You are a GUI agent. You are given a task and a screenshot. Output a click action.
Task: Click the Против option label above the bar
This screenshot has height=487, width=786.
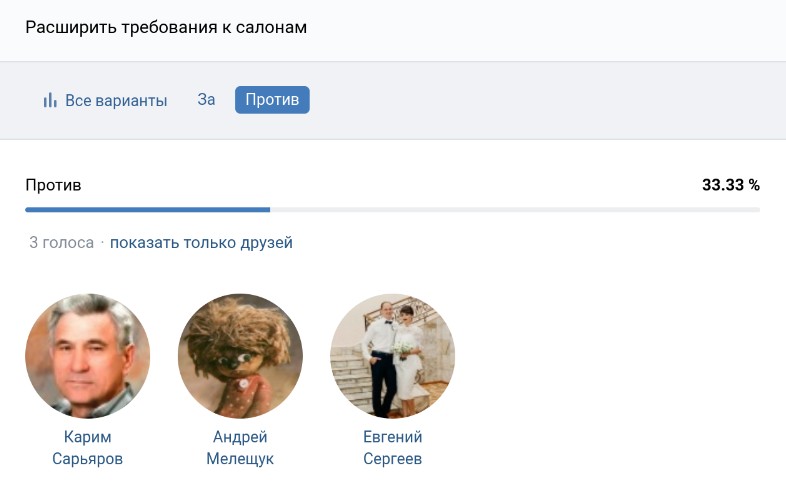click(53, 185)
